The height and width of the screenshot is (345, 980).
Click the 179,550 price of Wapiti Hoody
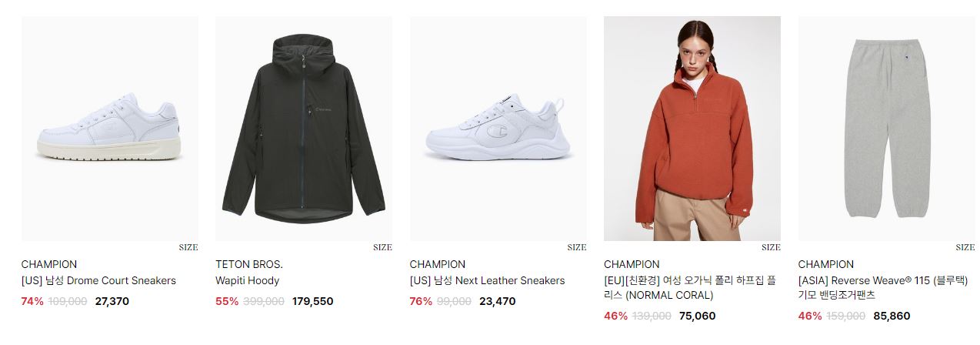[313, 301]
